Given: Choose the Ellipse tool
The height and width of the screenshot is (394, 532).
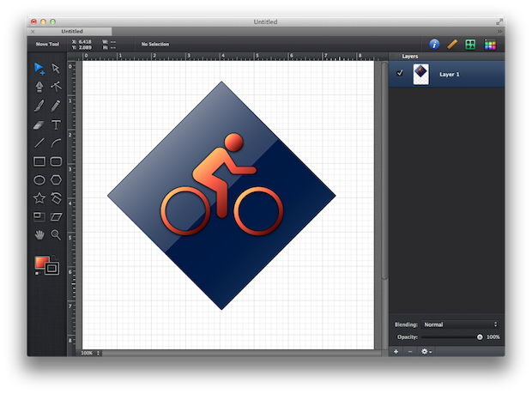Looking at the screenshot, I should pyautogui.click(x=39, y=180).
